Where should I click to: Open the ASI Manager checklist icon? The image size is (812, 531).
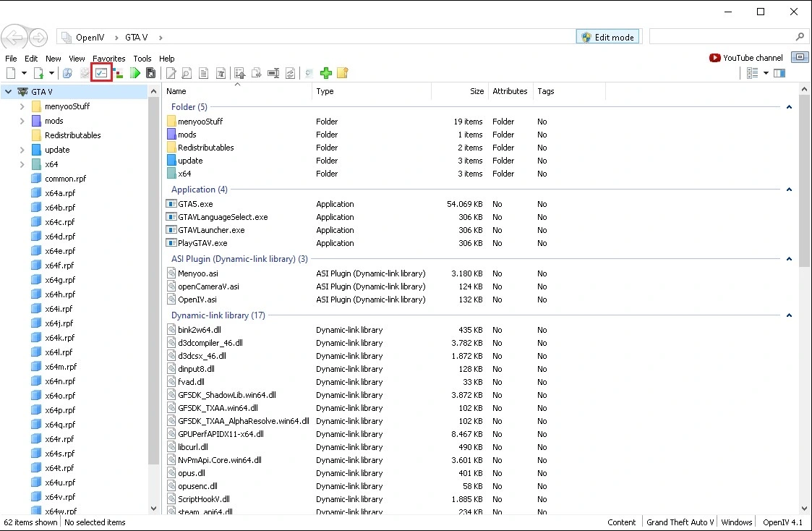[x=101, y=73]
